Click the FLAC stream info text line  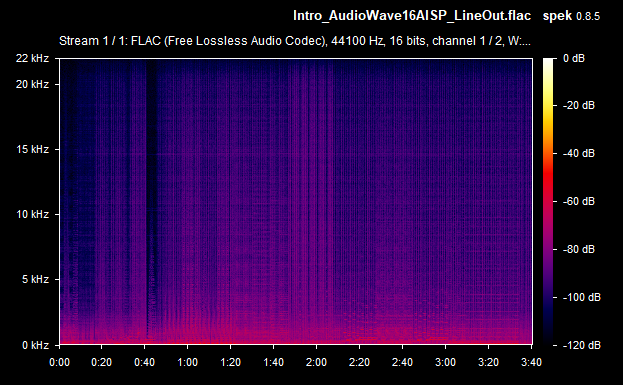(x=295, y=41)
